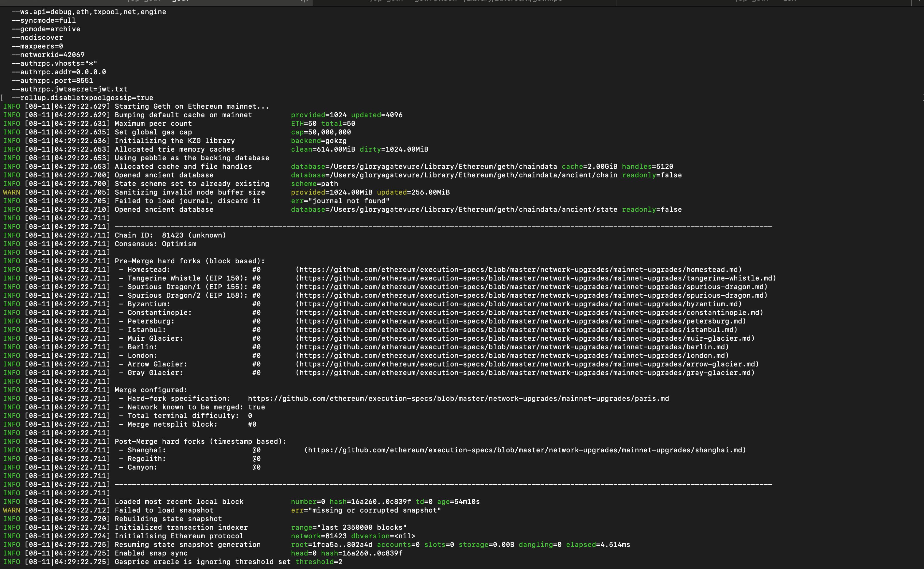
Task: Click the 'handles=5120' value
Action: click(647, 166)
